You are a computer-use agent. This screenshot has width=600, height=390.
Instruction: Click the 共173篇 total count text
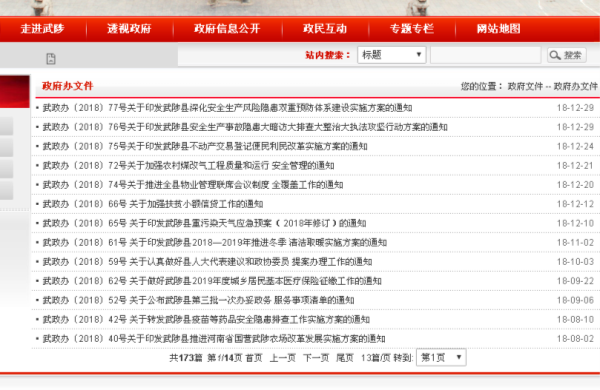(186, 358)
